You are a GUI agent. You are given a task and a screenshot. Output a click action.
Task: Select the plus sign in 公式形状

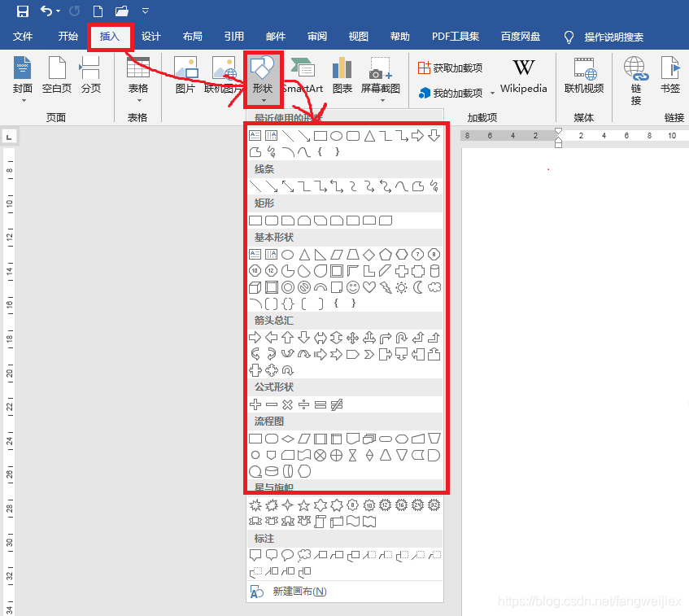(255, 404)
